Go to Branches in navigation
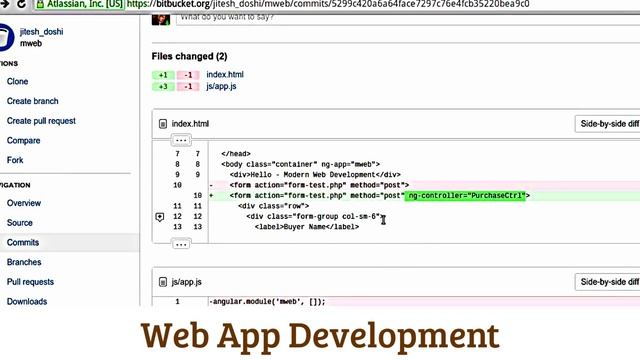This screenshot has height=360, width=640. (x=24, y=262)
